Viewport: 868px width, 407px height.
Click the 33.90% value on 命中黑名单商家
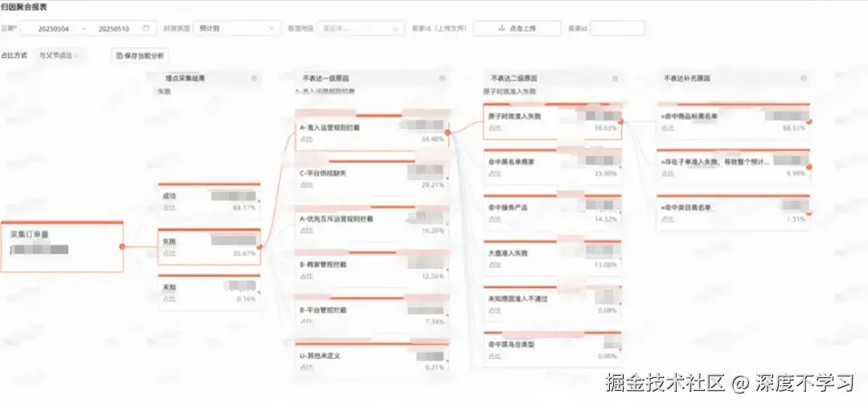pos(605,173)
